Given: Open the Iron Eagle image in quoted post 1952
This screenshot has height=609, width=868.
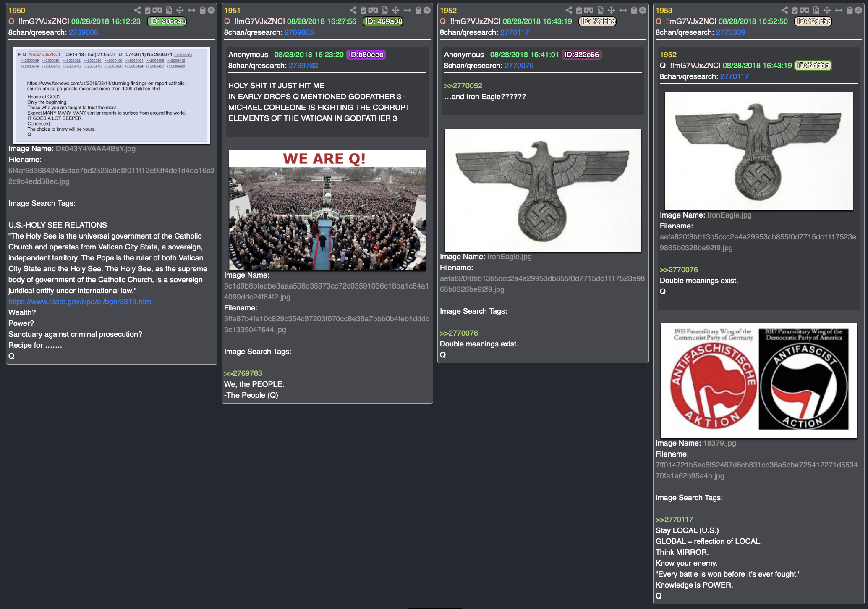Looking at the screenshot, I should click(x=759, y=151).
